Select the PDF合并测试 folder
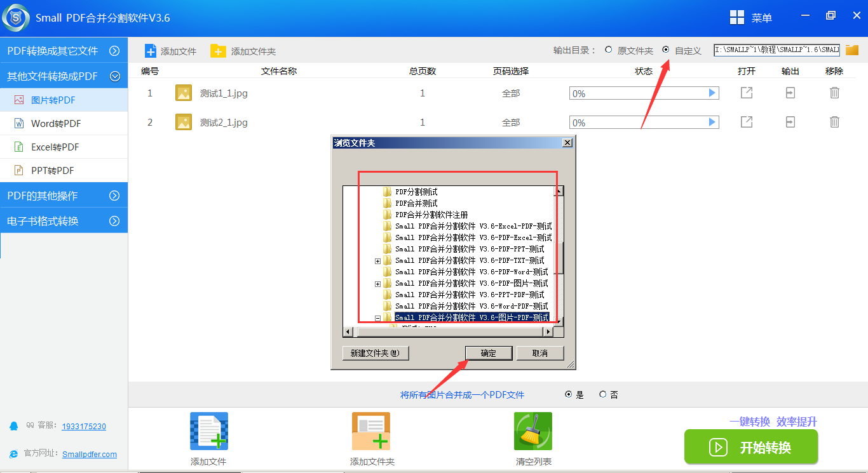Screen dimensions: 868x473 click(x=416, y=203)
